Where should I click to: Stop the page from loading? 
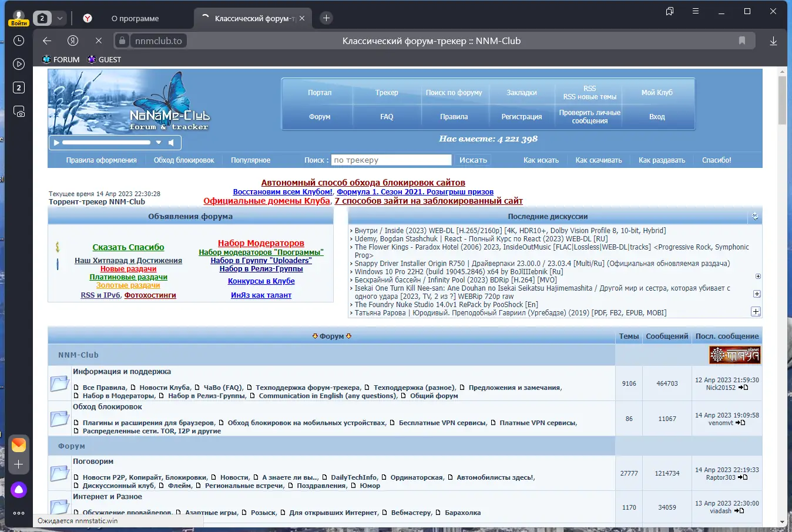pos(99,41)
